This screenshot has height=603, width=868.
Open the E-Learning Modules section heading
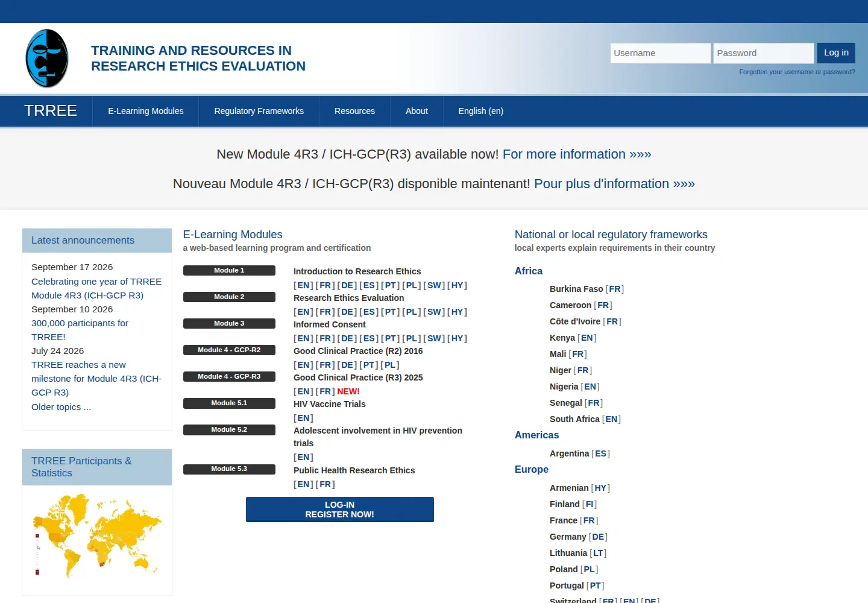(x=233, y=235)
